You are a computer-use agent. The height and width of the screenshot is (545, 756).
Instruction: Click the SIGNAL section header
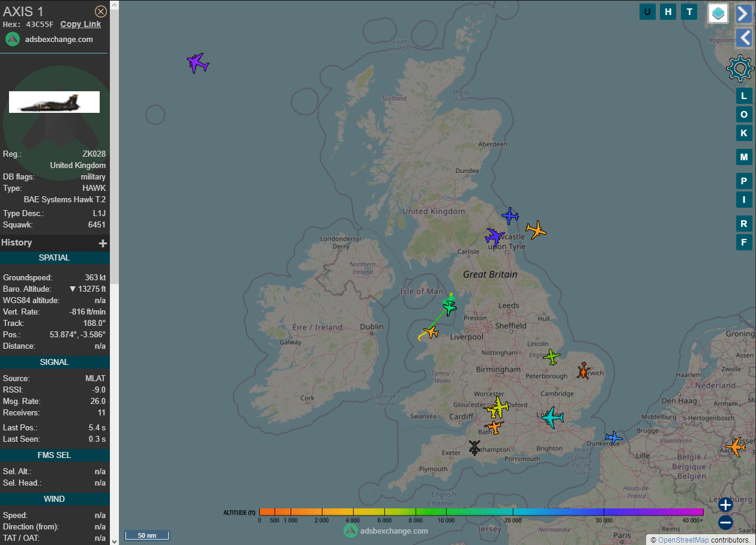pos(55,363)
